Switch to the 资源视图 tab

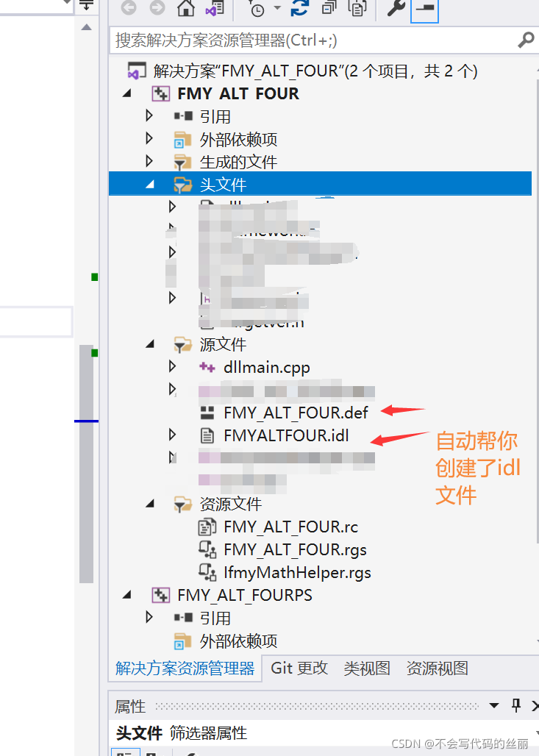(x=438, y=668)
